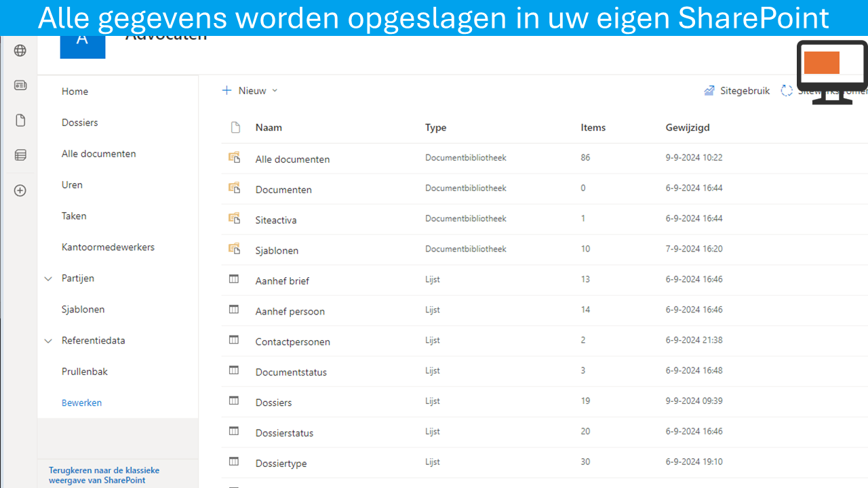Open the lists icon in the app bar
This screenshot has height=488, width=868.
point(20,155)
